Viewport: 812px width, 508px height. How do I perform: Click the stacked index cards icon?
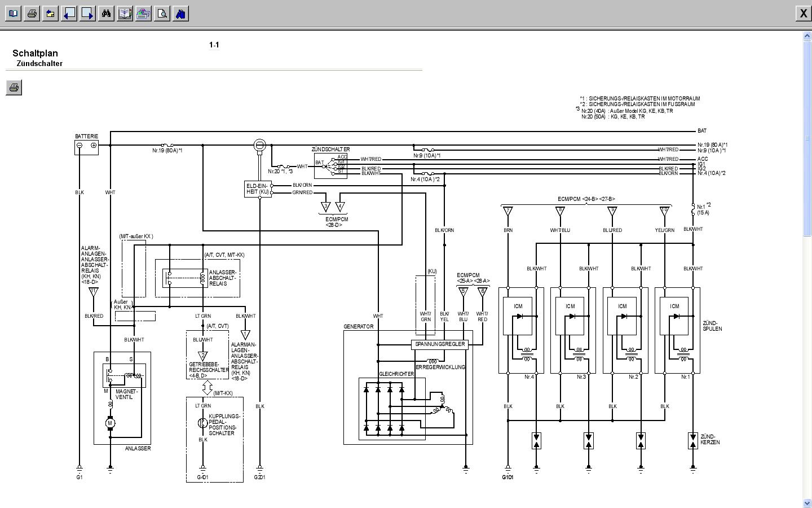[x=143, y=14]
